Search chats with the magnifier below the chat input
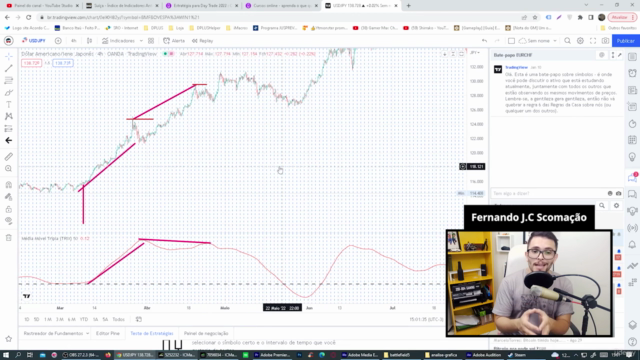Screen dimensions: 640x360 pos(602,205)
